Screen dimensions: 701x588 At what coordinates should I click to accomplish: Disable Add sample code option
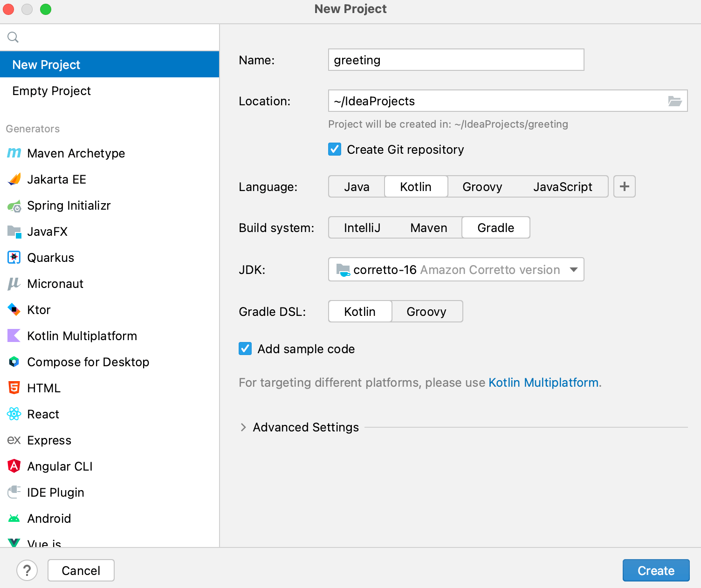[x=245, y=349]
